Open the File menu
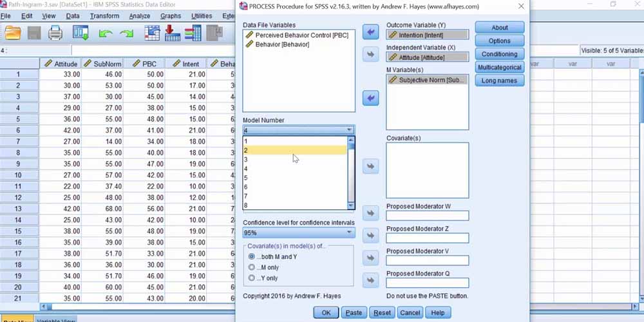This screenshot has width=644, height=322. pos(5,16)
